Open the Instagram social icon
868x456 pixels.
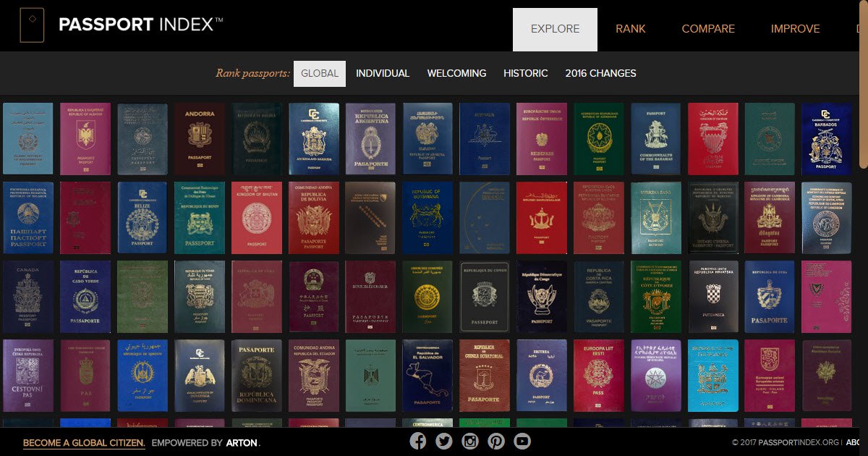(470, 441)
